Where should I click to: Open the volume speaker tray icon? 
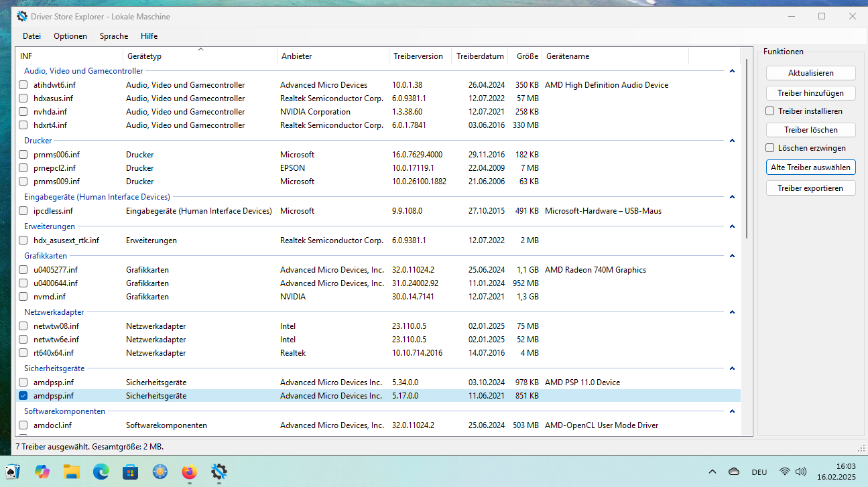(800, 472)
